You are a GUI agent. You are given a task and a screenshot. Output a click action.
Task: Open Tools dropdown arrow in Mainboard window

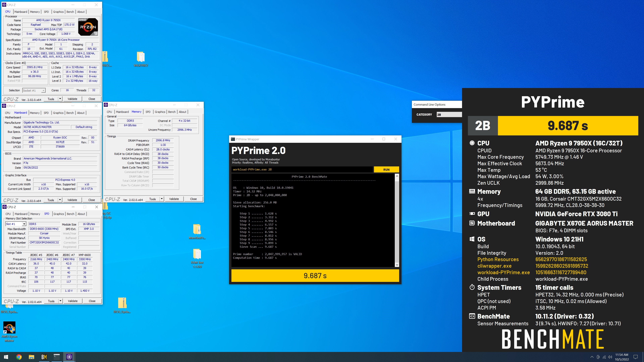[60, 200]
